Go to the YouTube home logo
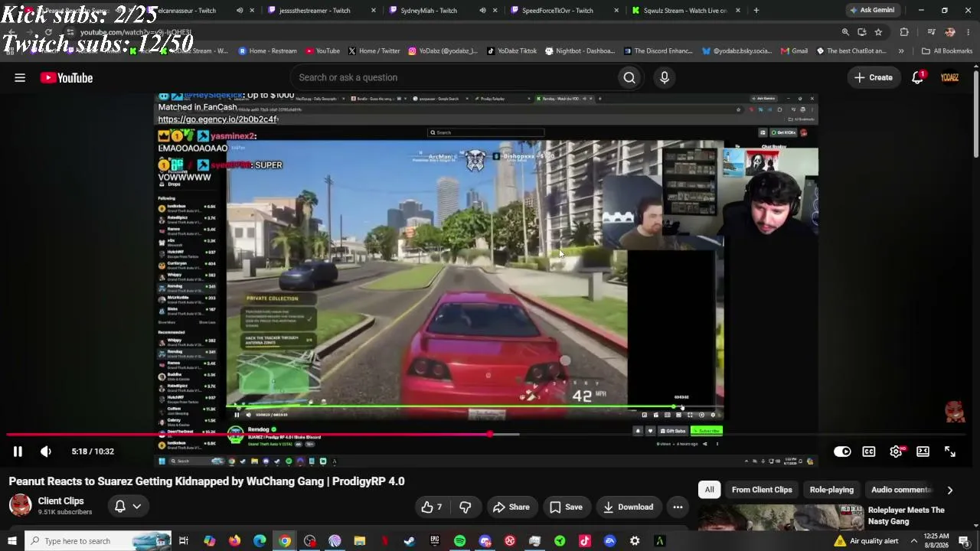 [67, 77]
